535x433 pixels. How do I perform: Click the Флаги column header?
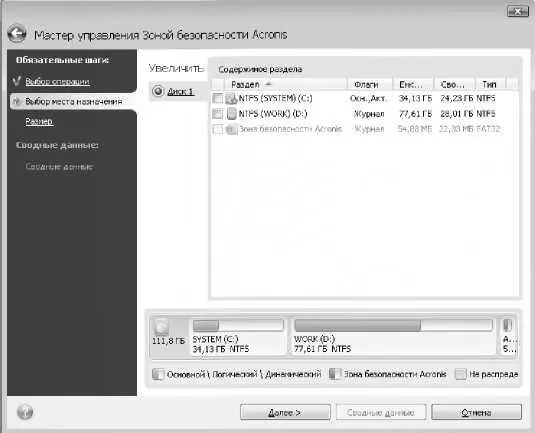click(x=370, y=84)
